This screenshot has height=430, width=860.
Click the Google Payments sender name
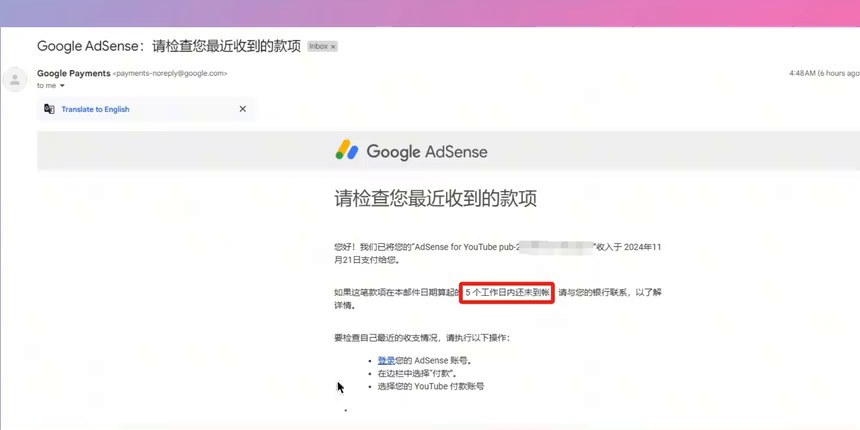73,73
